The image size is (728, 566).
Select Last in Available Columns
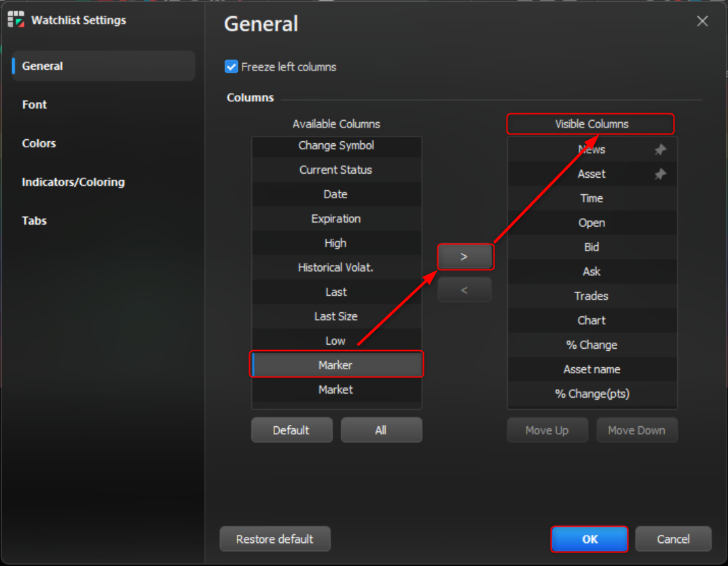tap(336, 292)
